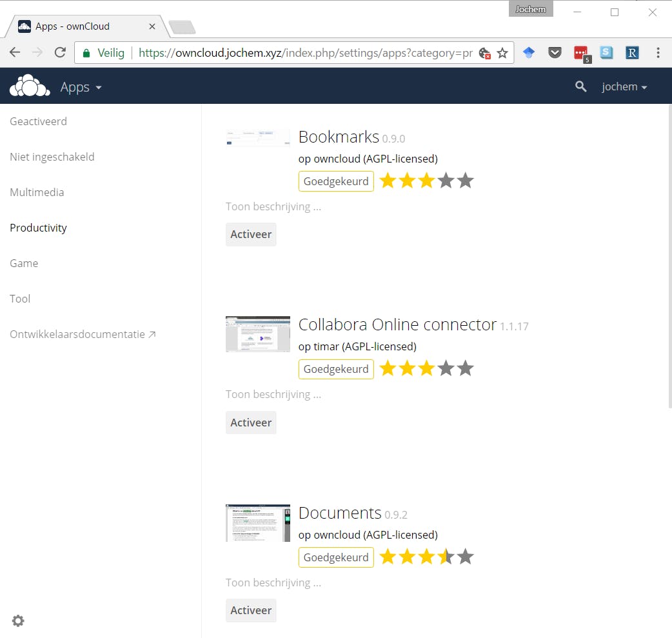Expand the Apps navigation dropdown
Screen dimensions: 672x638
click(x=81, y=87)
